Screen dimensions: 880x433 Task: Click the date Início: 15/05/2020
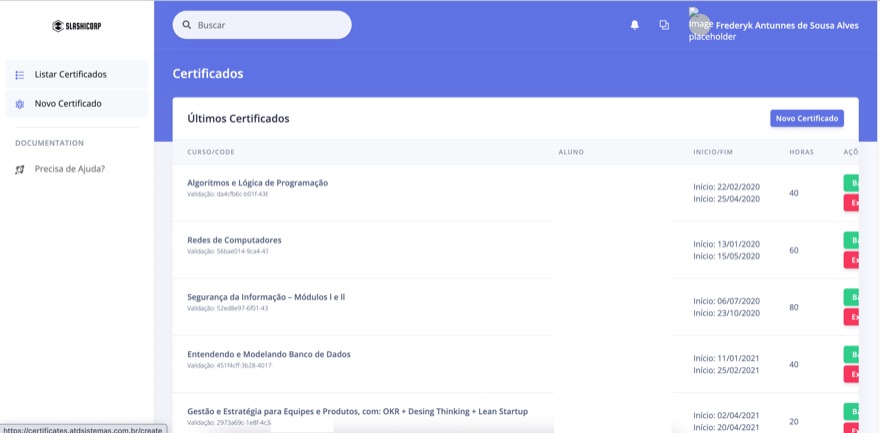[x=726, y=256]
